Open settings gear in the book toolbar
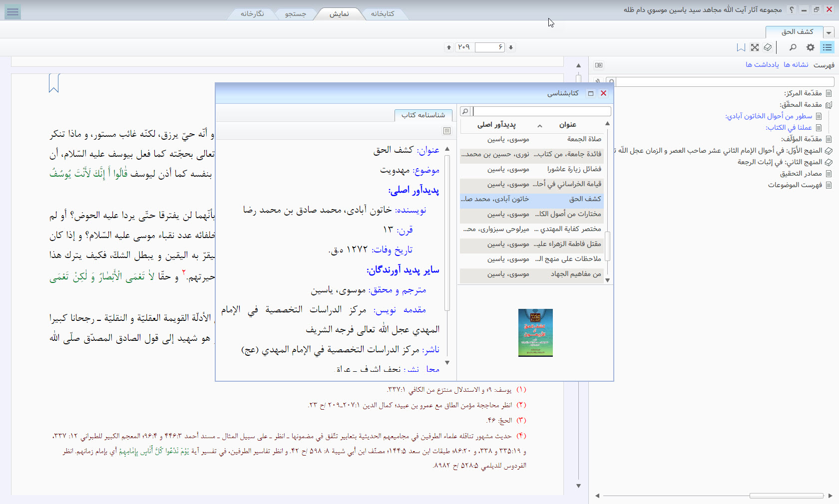839x504 pixels. pos(811,47)
